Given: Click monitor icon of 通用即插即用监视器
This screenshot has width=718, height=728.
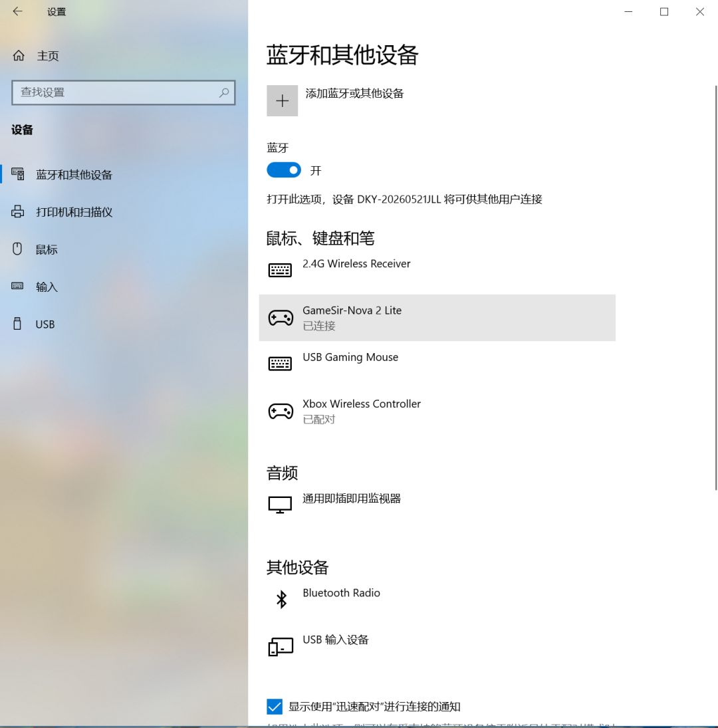Looking at the screenshot, I should tap(281, 505).
